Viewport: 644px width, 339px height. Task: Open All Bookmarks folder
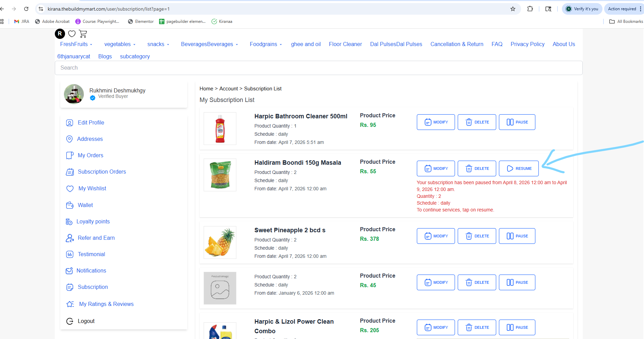click(x=626, y=21)
